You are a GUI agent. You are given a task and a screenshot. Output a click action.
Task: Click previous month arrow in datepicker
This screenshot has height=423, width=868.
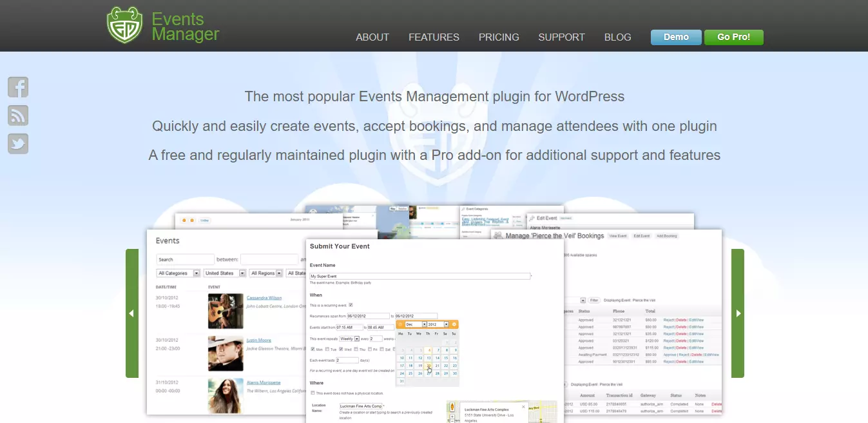(x=400, y=324)
